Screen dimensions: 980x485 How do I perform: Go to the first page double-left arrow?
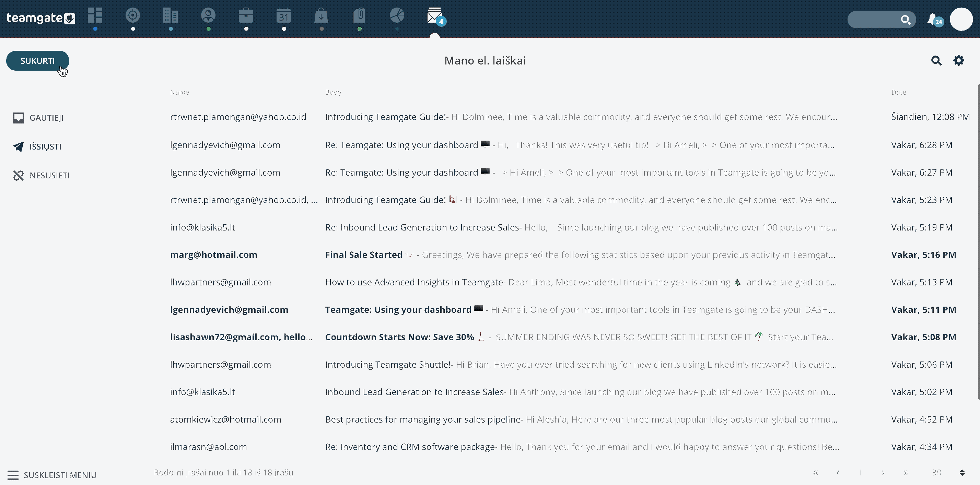(x=815, y=472)
